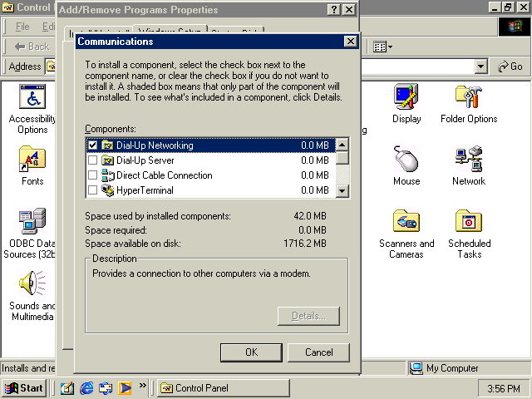Check the Dial-Up Server checkbox
This screenshot has height=399, width=532.
point(92,160)
